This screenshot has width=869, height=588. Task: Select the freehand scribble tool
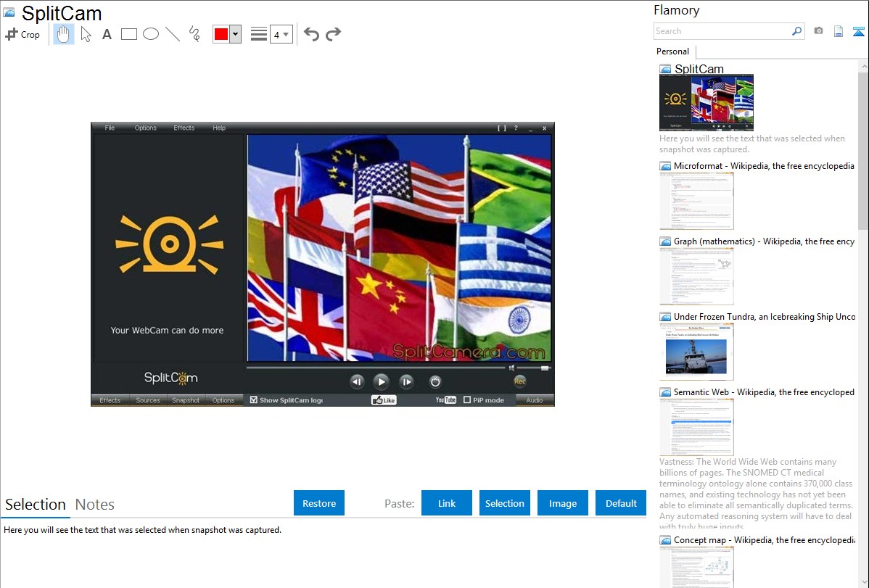194,34
